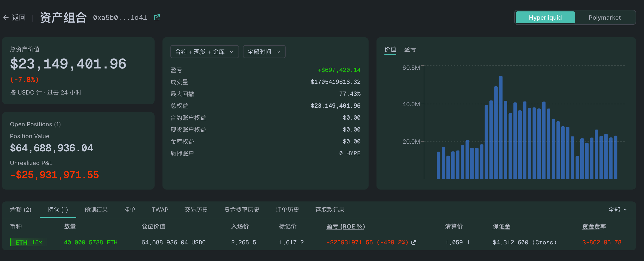Viewport: 644px width, 261px height.
Task: Switch to the Hyperliquid platform
Action: [x=545, y=18]
